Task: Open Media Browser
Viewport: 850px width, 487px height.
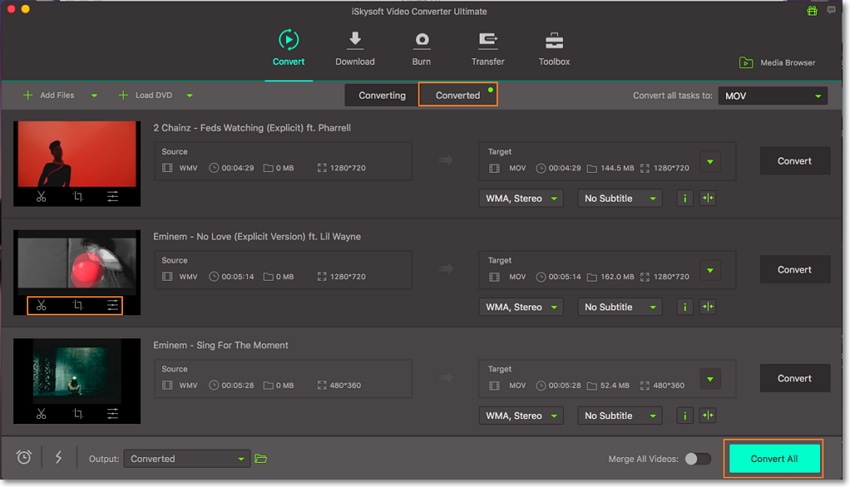Action: click(777, 63)
